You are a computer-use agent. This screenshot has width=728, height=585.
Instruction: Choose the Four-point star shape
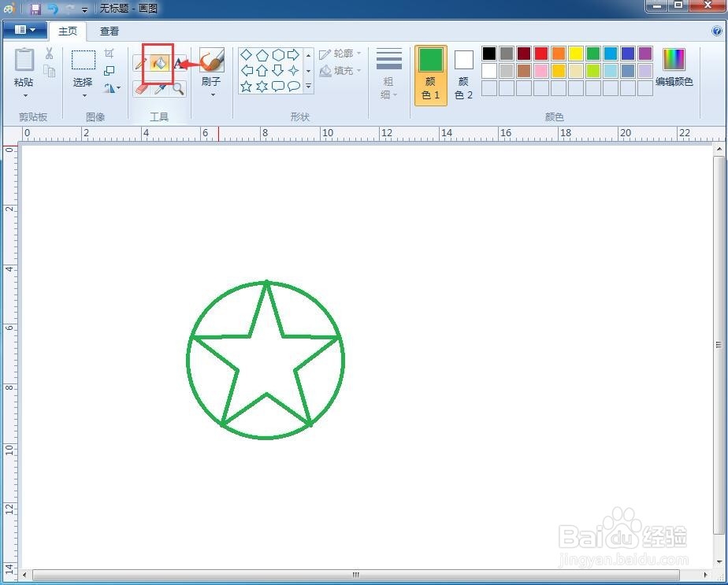pyautogui.click(x=293, y=71)
